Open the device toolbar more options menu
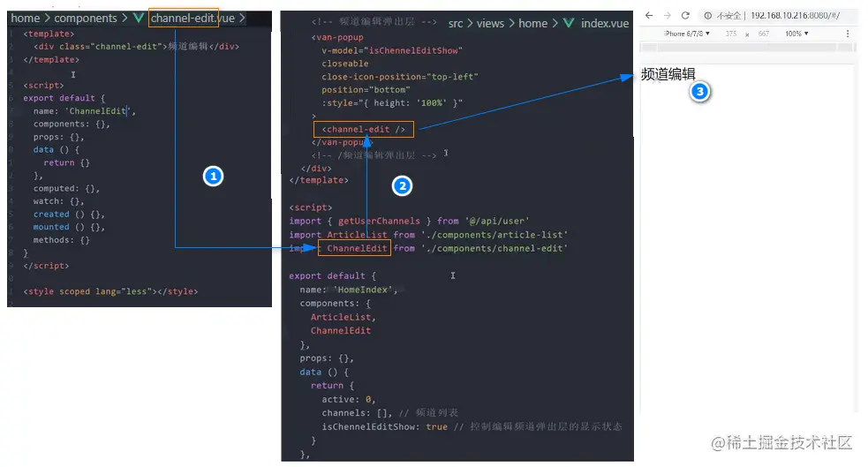The image size is (868, 467). pos(848,34)
